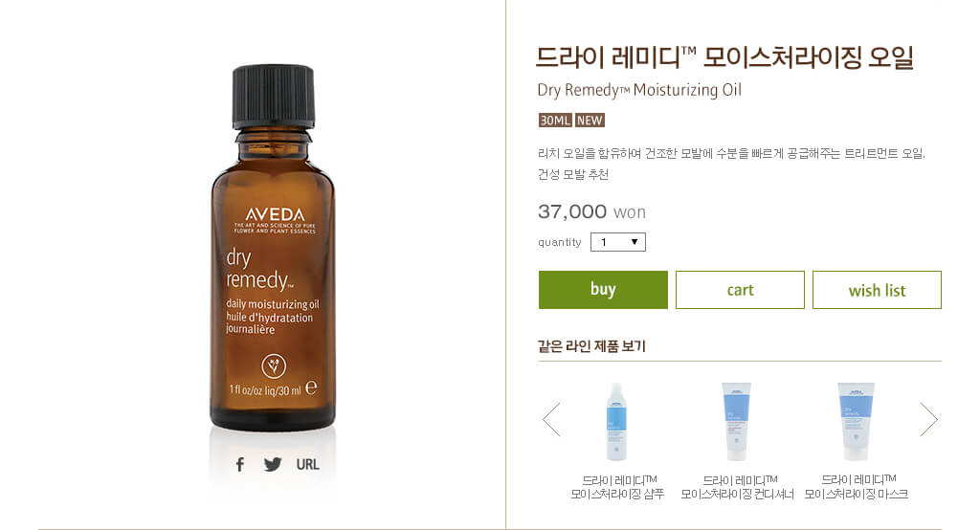
Task: Select 드라이 레미디 모이스처라이징 샴푸 link
Action: pyautogui.click(x=617, y=487)
